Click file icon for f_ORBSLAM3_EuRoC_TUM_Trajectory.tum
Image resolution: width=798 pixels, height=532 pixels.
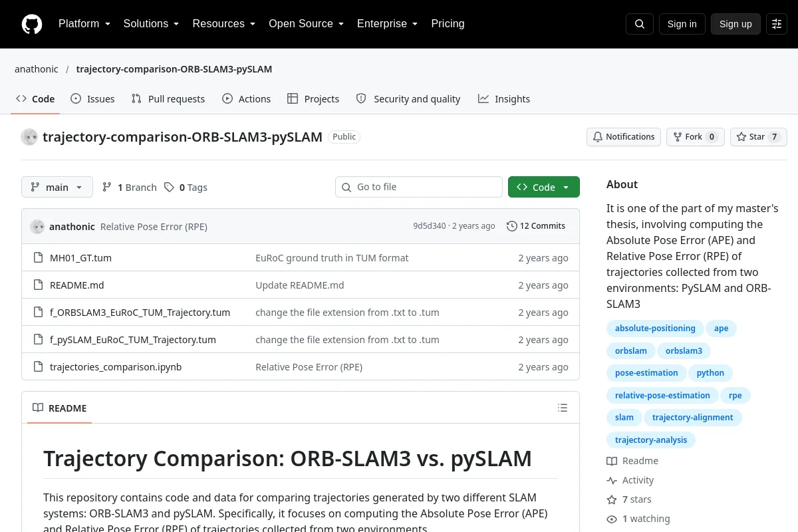38,312
